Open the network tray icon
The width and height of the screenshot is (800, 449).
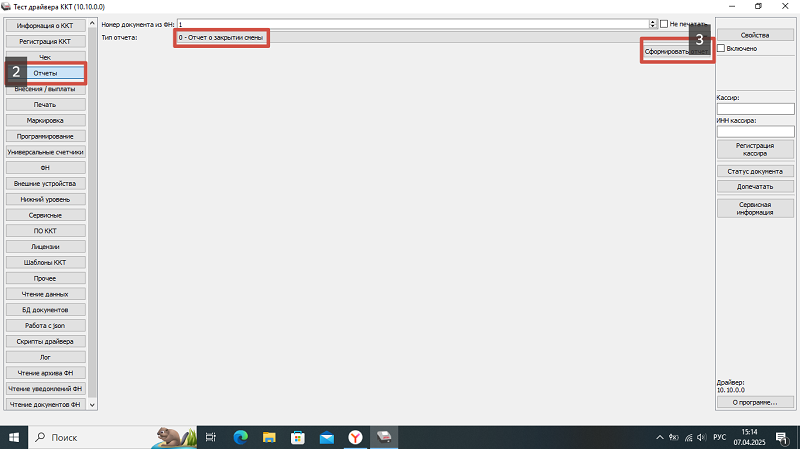pos(689,437)
